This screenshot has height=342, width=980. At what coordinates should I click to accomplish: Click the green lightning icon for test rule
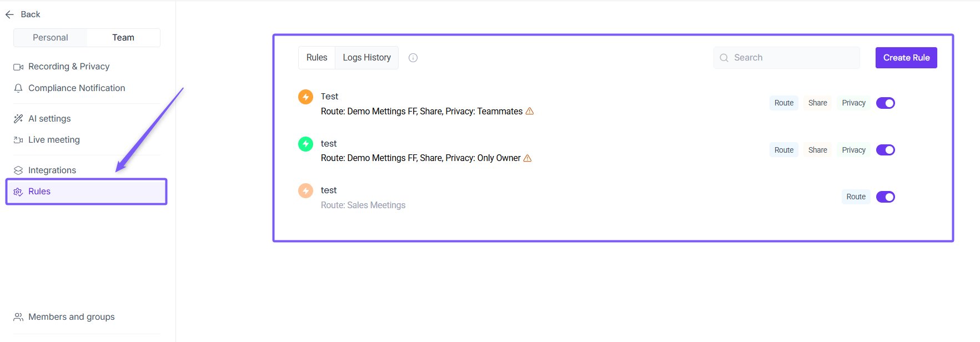tap(305, 144)
